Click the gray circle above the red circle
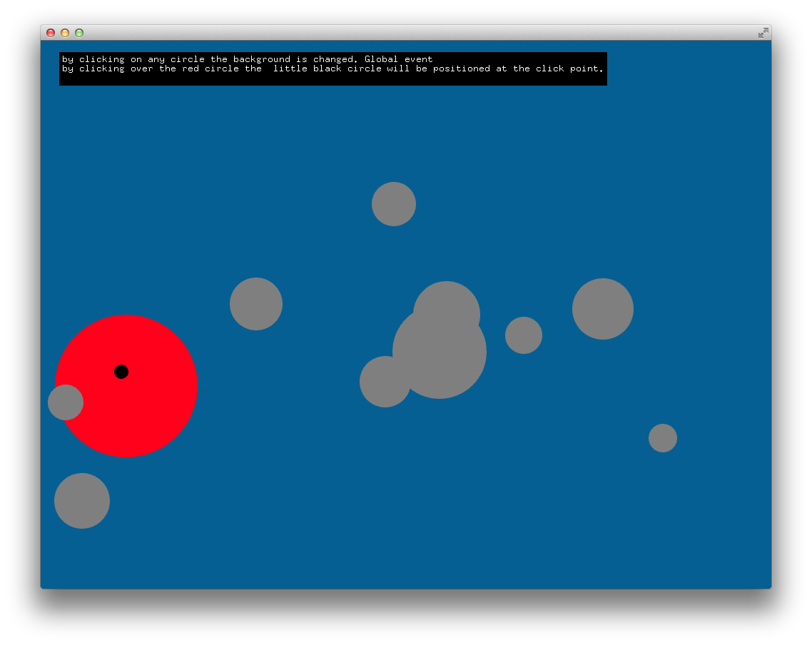 (x=256, y=303)
